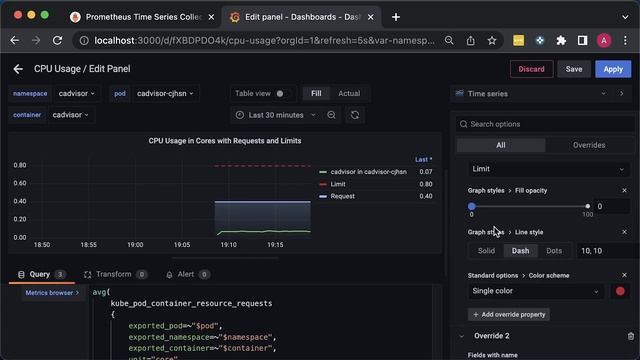Close the Edit panel browser tab
This screenshot has height=360, width=640.
370,17
